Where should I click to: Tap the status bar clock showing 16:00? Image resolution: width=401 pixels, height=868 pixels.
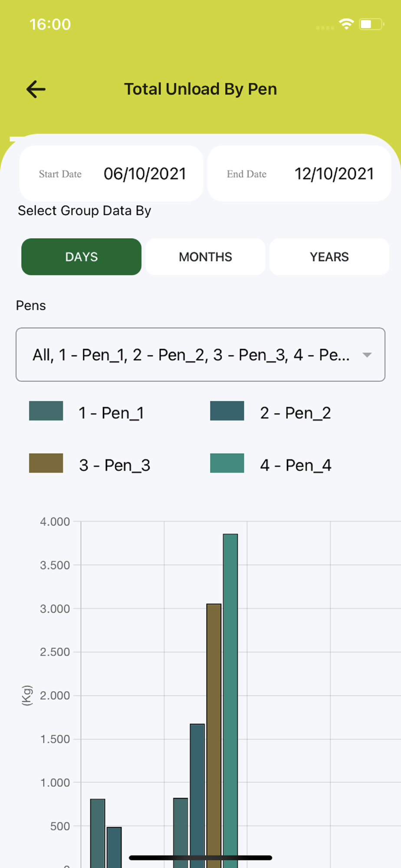[50, 24]
